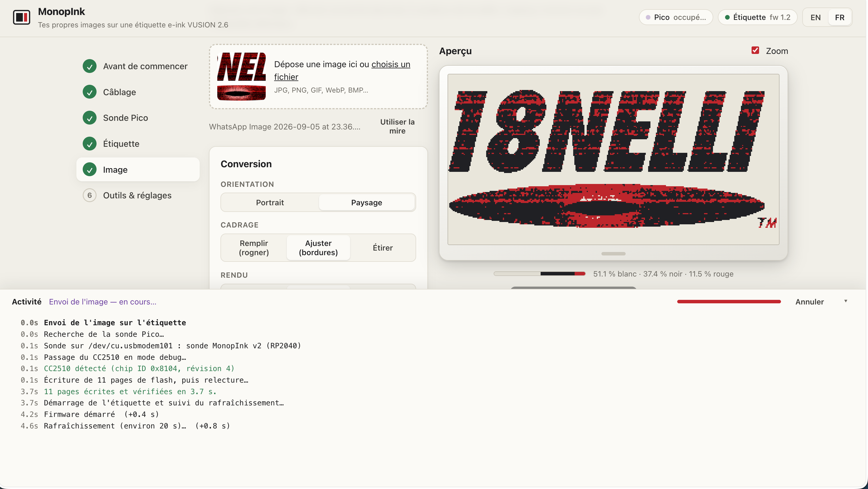The width and height of the screenshot is (868, 489).
Task: Click log line Rafraîchissement (environ 20 s)
Action: [x=137, y=426]
